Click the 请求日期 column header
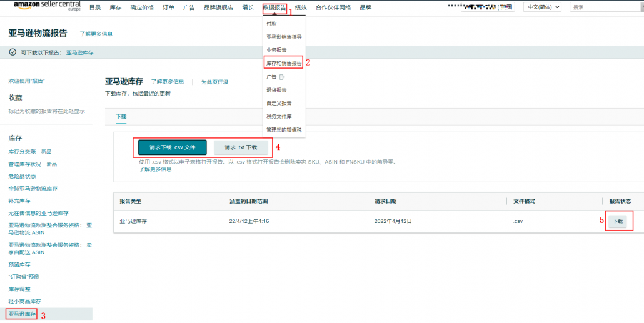The height and width of the screenshot is (323, 644). pos(385,202)
